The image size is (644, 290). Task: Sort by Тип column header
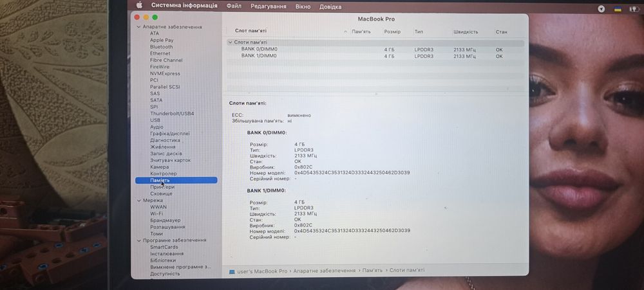coord(419,32)
